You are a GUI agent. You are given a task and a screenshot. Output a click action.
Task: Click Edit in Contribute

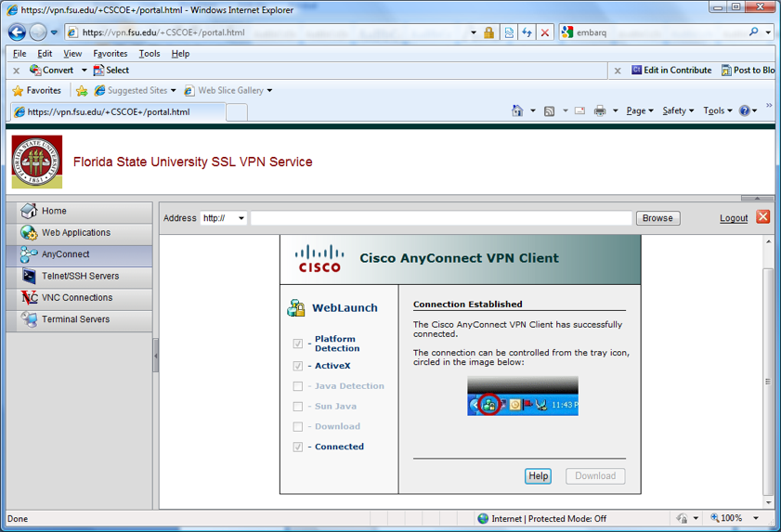671,71
